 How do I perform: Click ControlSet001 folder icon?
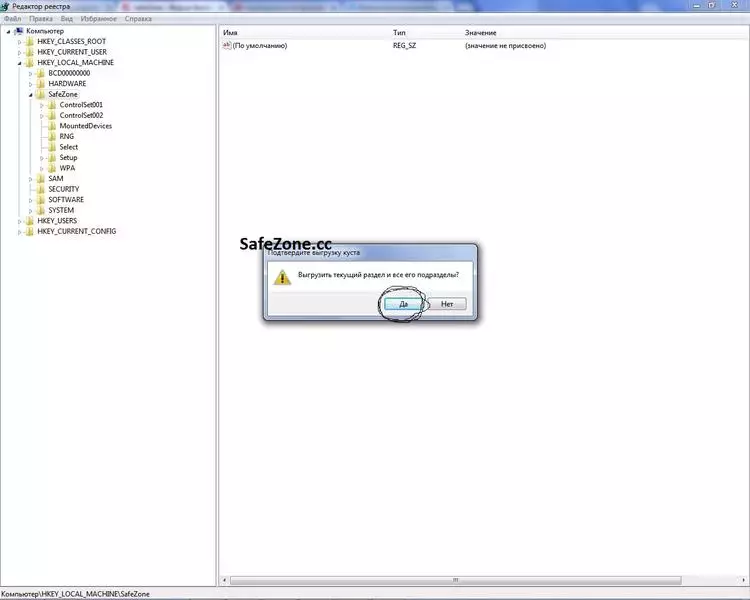pyautogui.click(x=52, y=105)
